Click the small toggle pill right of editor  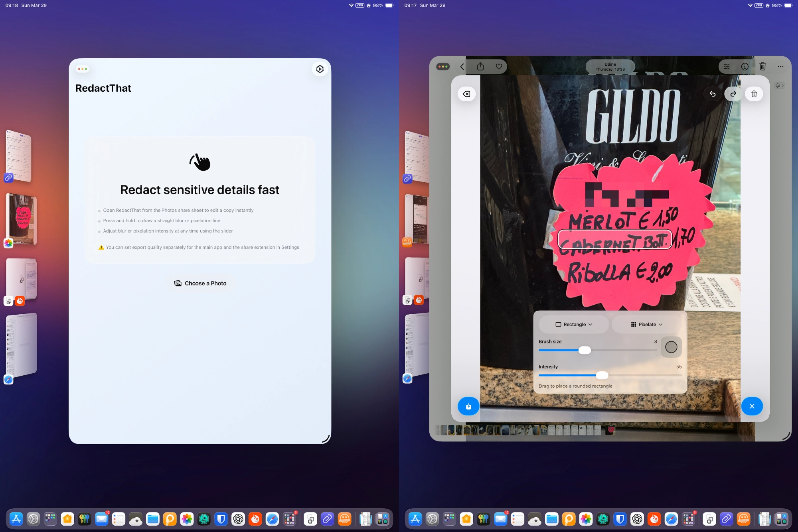[779, 85]
